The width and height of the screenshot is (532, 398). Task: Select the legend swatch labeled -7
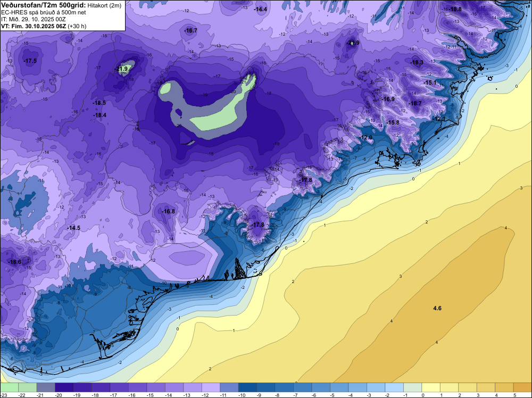click(x=302, y=388)
